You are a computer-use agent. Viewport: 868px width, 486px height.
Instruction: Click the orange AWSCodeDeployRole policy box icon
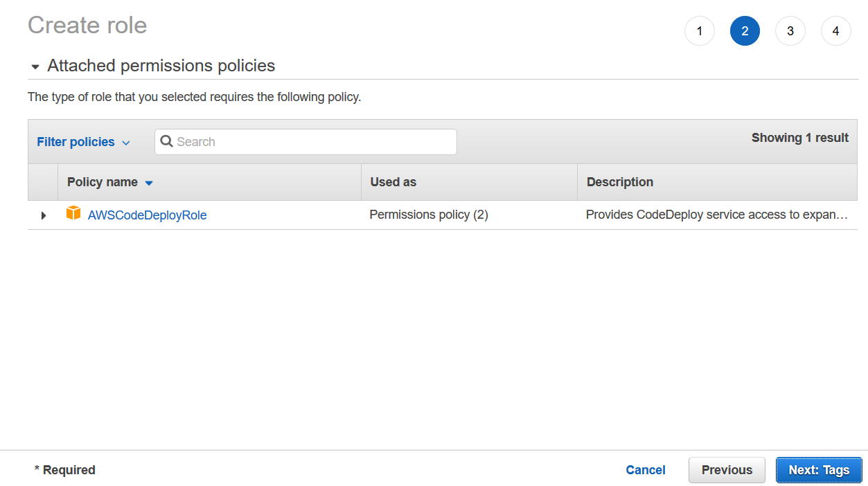point(73,213)
